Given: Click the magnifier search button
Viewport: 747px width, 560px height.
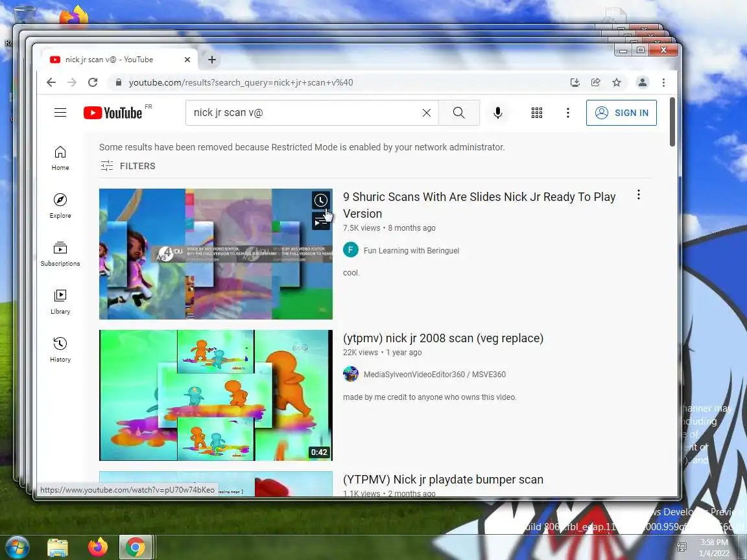Looking at the screenshot, I should pos(459,113).
